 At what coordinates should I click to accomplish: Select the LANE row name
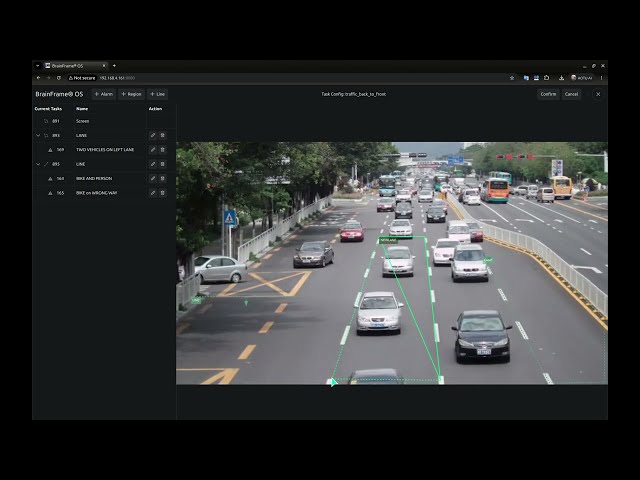(x=81, y=136)
